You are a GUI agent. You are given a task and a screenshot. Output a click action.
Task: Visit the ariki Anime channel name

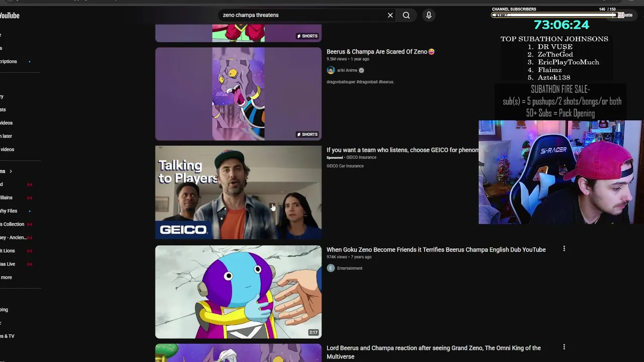(x=347, y=70)
